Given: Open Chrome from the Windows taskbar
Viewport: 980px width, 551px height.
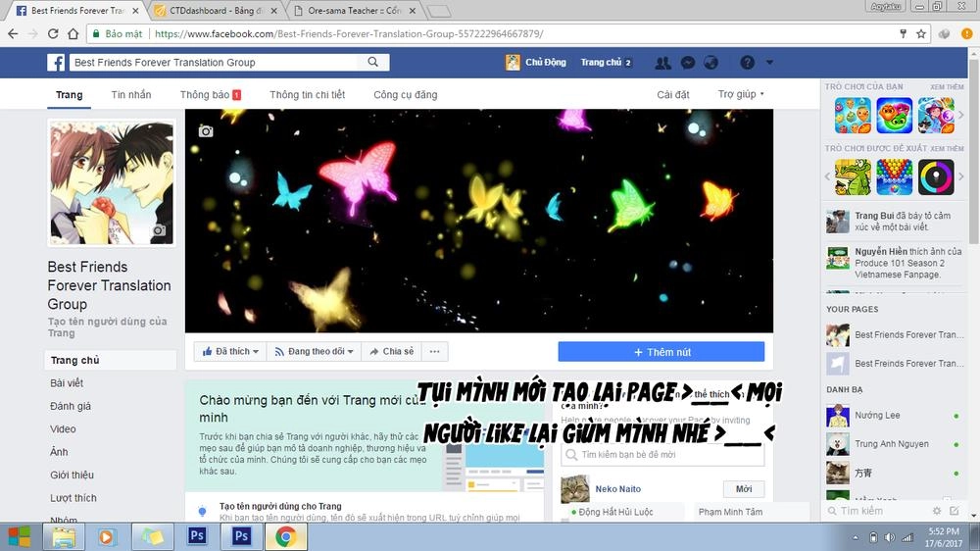Looking at the screenshot, I should pos(285,536).
